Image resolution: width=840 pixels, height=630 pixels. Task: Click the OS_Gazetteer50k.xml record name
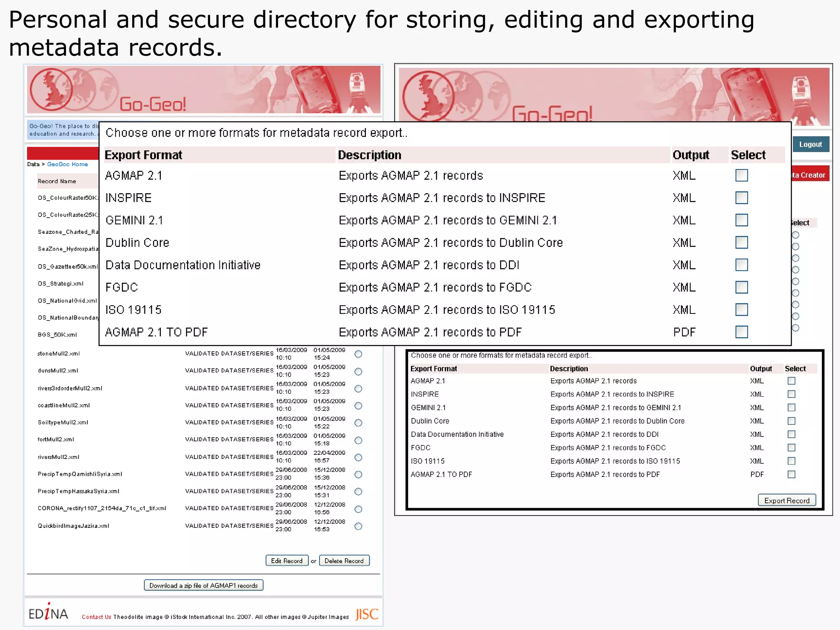click(68, 267)
